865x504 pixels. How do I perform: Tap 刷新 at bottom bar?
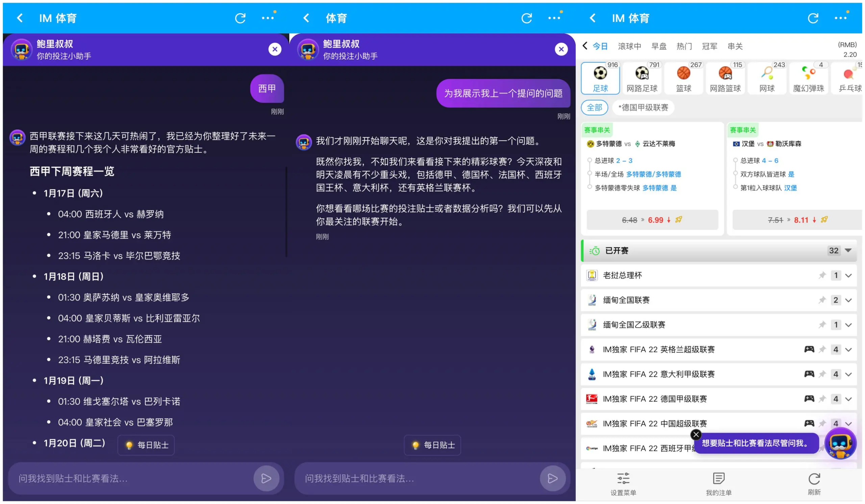point(814,484)
